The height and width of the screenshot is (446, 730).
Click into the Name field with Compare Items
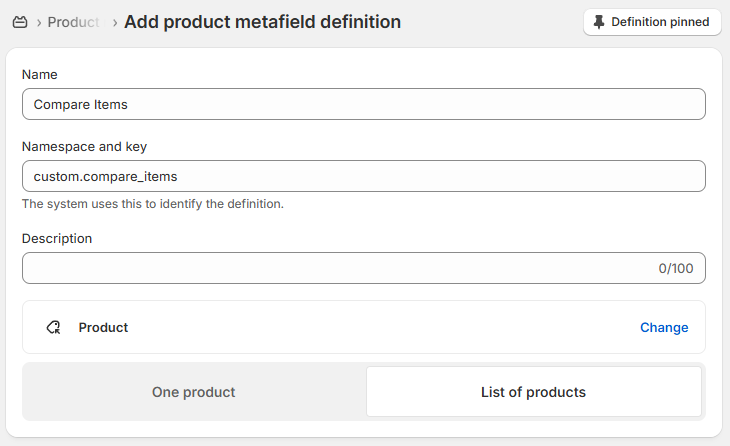tap(363, 104)
